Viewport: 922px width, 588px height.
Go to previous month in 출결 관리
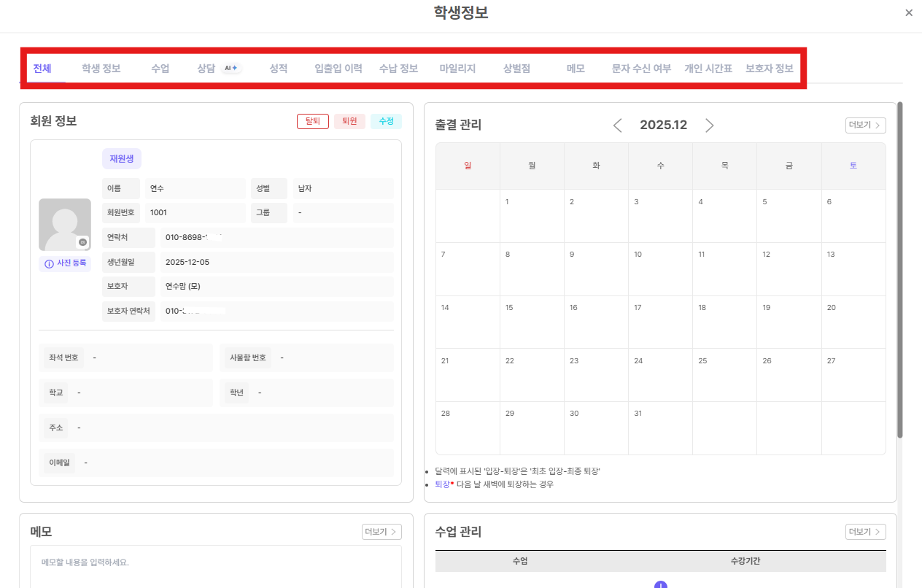pyautogui.click(x=618, y=125)
